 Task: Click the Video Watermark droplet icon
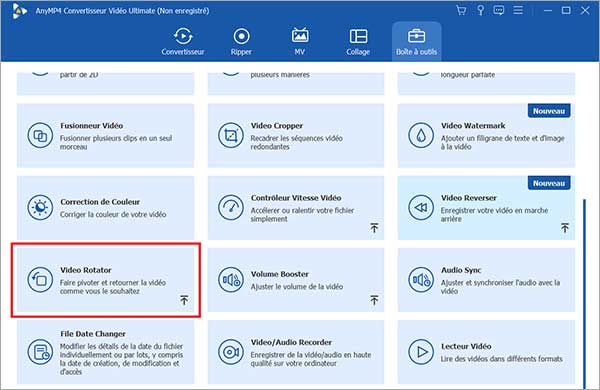pos(421,135)
